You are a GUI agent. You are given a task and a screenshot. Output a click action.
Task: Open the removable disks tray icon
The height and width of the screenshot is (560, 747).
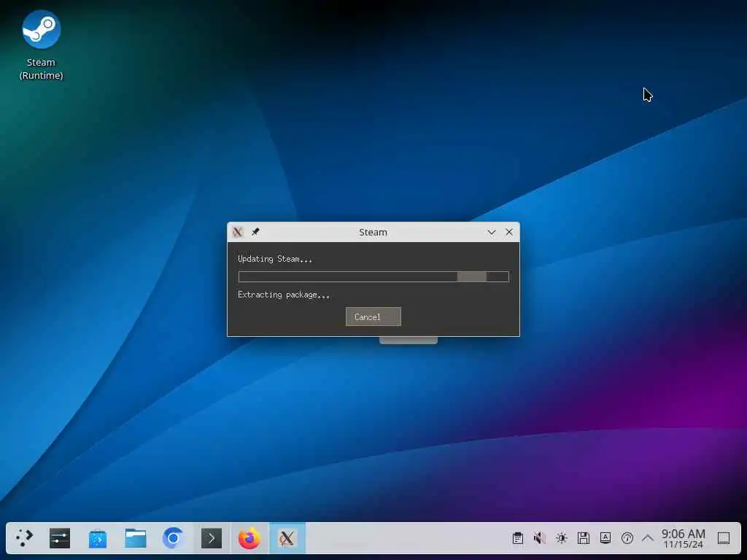(583, 538)
